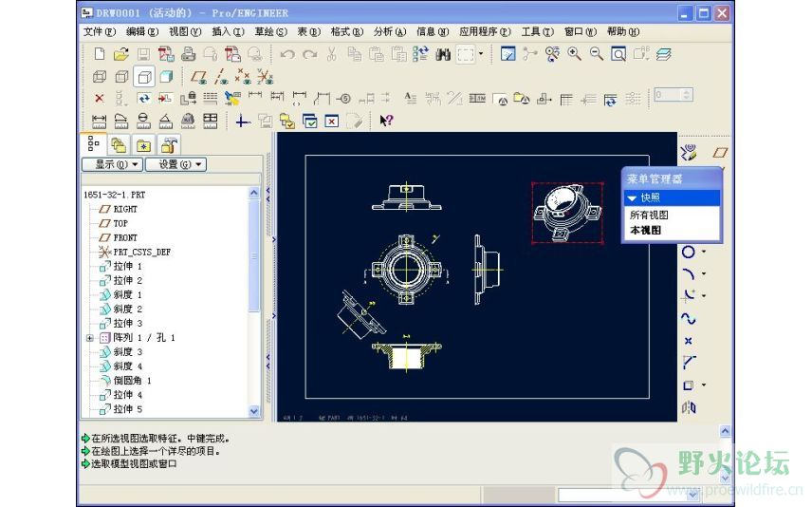This screenshot has width=812, height=507.
Task: Open dropdown arrow next to fillet tool
Action: (704, 296)
